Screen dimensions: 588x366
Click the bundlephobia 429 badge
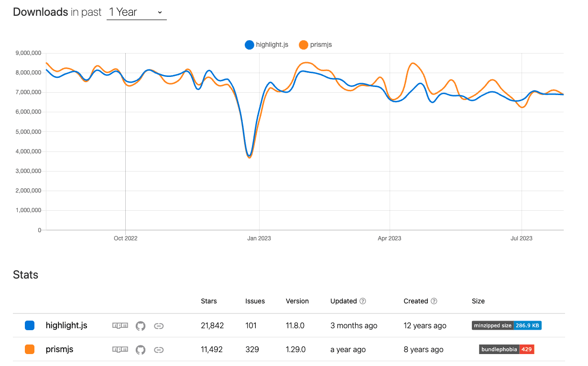pyautogui.click(x=507, y=349)
